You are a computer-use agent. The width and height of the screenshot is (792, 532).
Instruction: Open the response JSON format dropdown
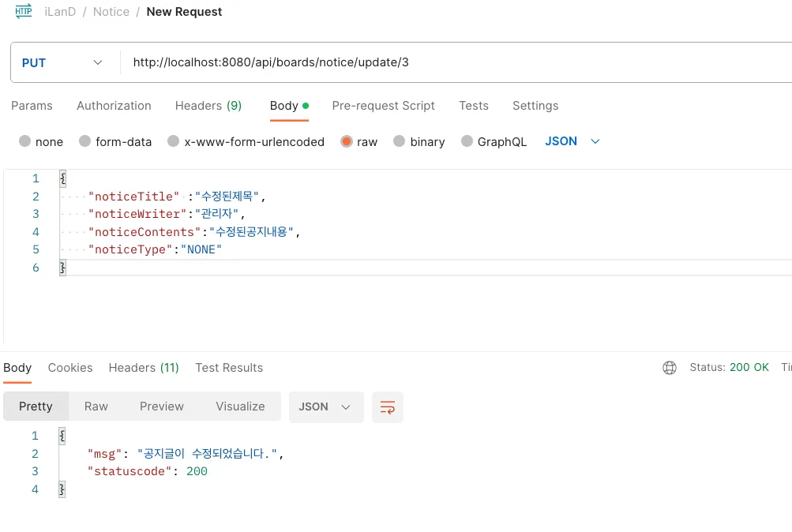coord(325,406)
